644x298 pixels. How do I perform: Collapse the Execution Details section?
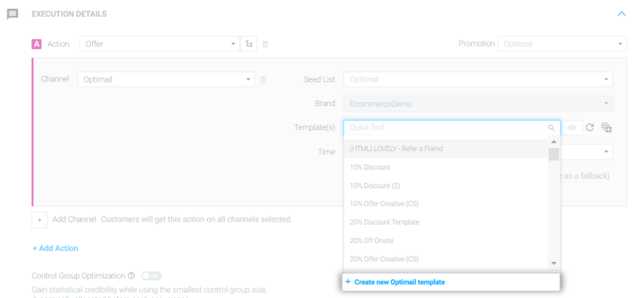click(622, 14)
